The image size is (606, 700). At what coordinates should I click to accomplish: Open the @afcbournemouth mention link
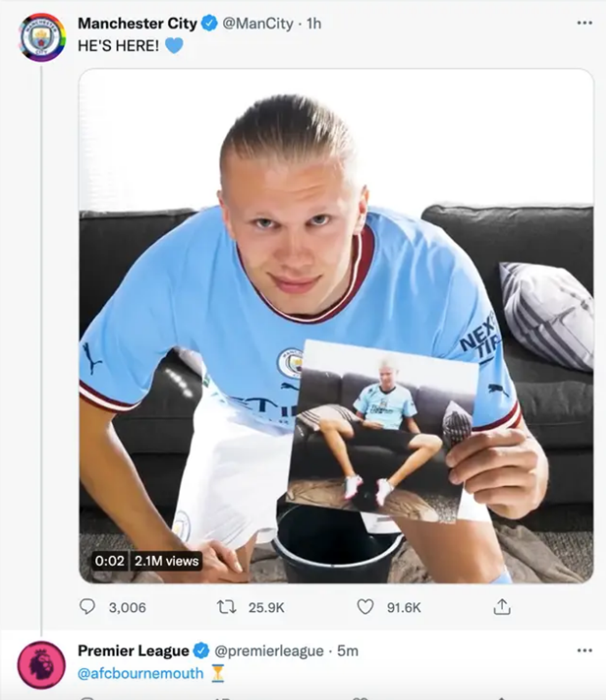point(140,673)
